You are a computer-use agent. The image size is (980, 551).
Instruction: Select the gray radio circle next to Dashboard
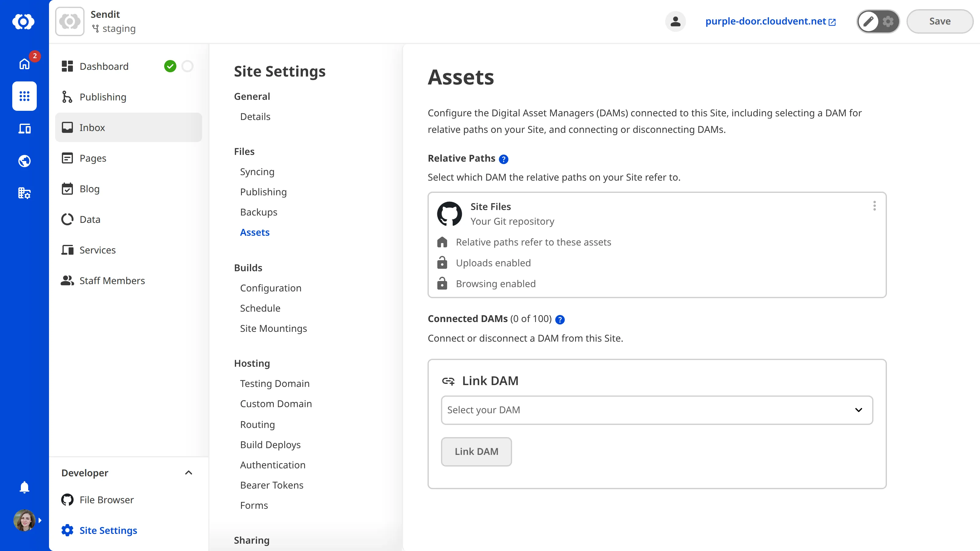(x=187, y=66)
